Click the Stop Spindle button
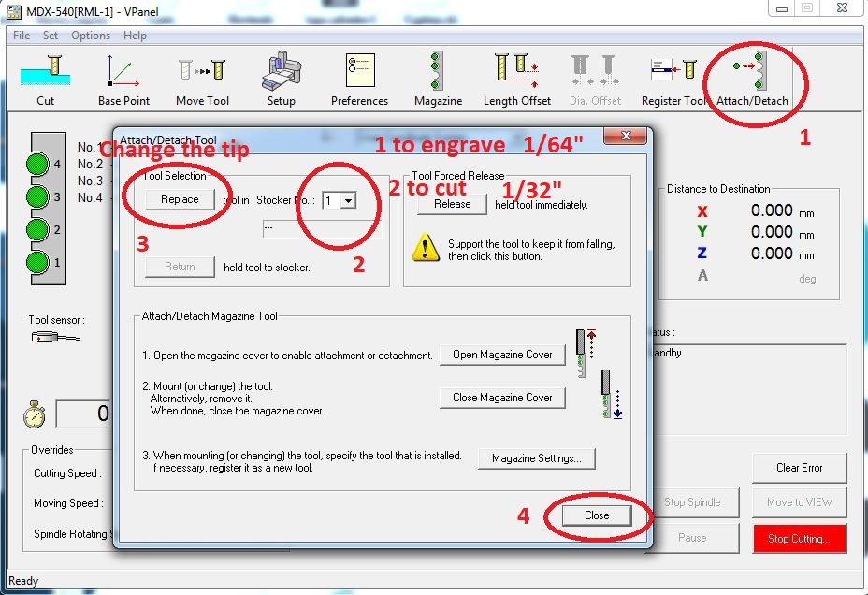The image size is (868, 595). coord(692,502)
